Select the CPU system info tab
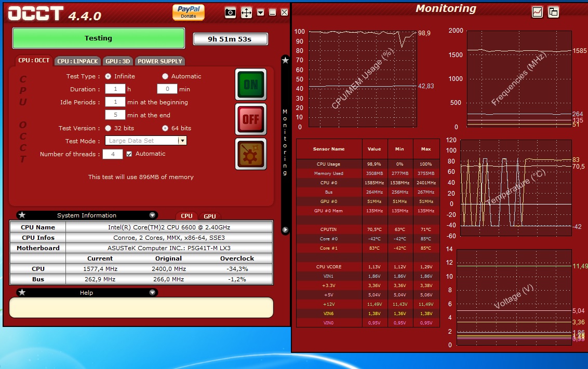This screenshot has width=588, height=369. click(186, 216)
